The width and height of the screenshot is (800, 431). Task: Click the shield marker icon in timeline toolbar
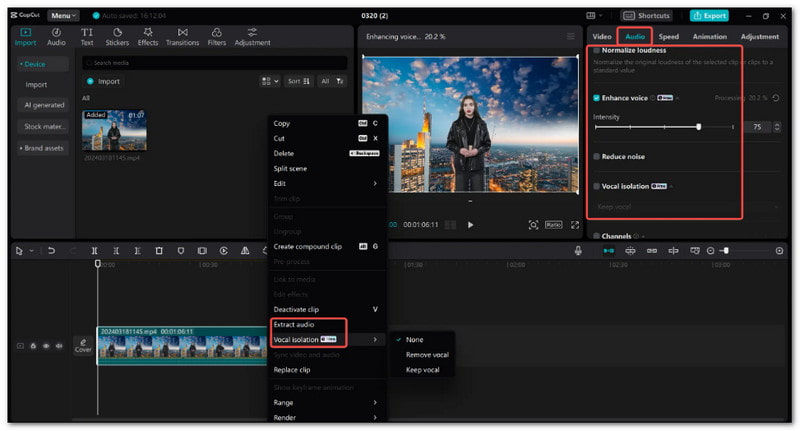pos(181,250)
